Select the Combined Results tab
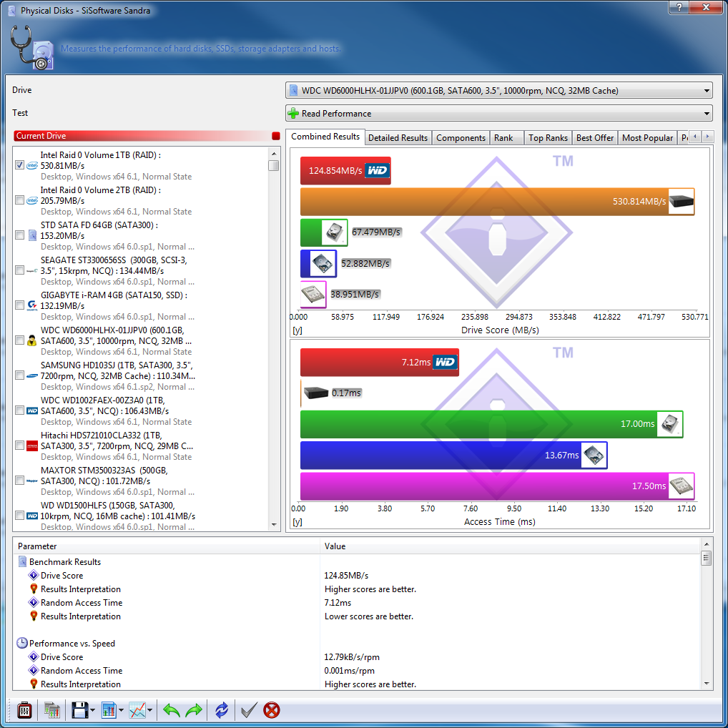The width and height of the screenshot is (728, 728). [325, 137]
